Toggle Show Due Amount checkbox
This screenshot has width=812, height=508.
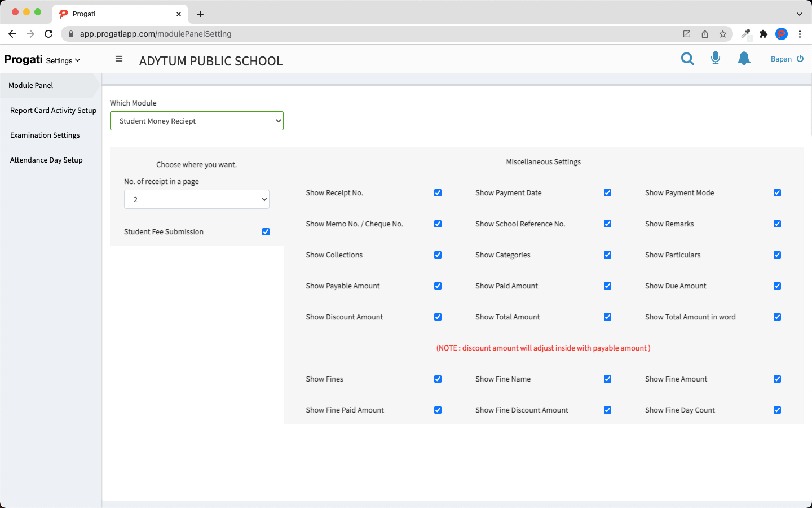click(777, 286)
